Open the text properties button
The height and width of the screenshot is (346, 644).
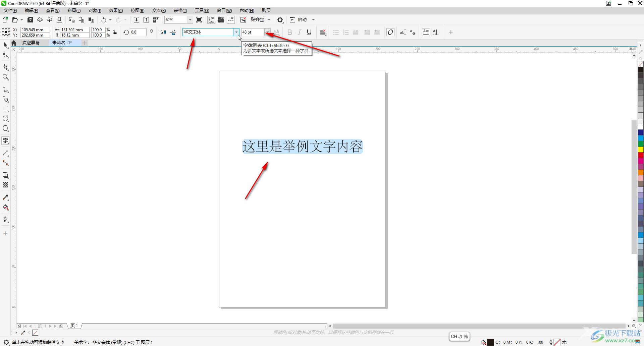coord(412,32)
